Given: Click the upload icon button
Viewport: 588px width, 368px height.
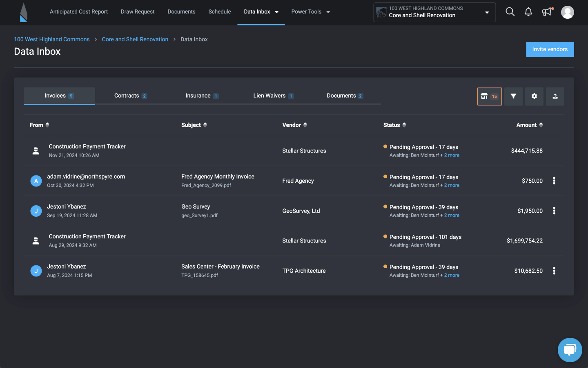Looking at the screenshot, I should (555, 96).
